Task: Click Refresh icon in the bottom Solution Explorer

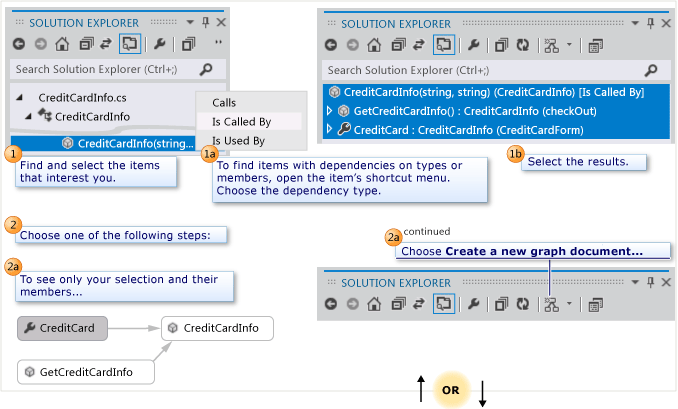Action: [523, 304]
